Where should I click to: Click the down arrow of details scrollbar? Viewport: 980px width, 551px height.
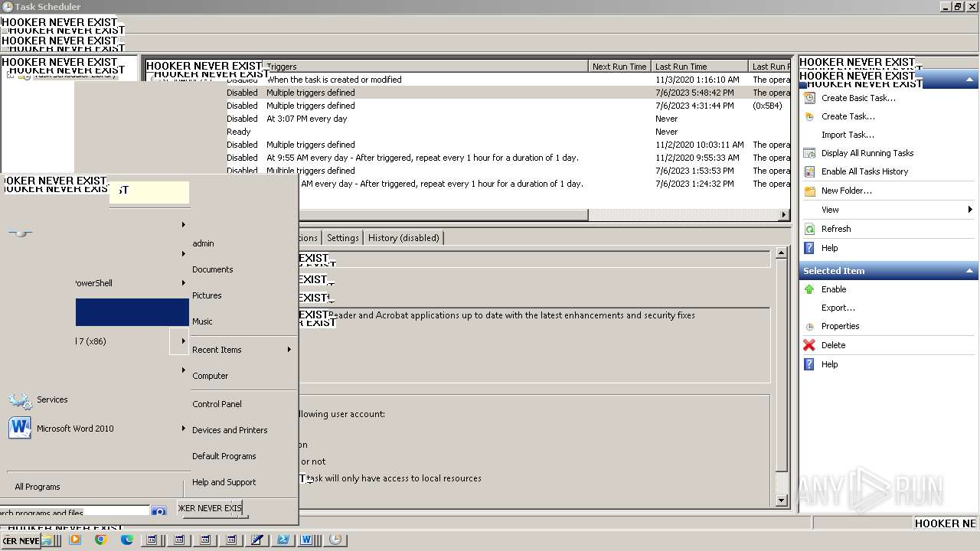tap(781, 500)
